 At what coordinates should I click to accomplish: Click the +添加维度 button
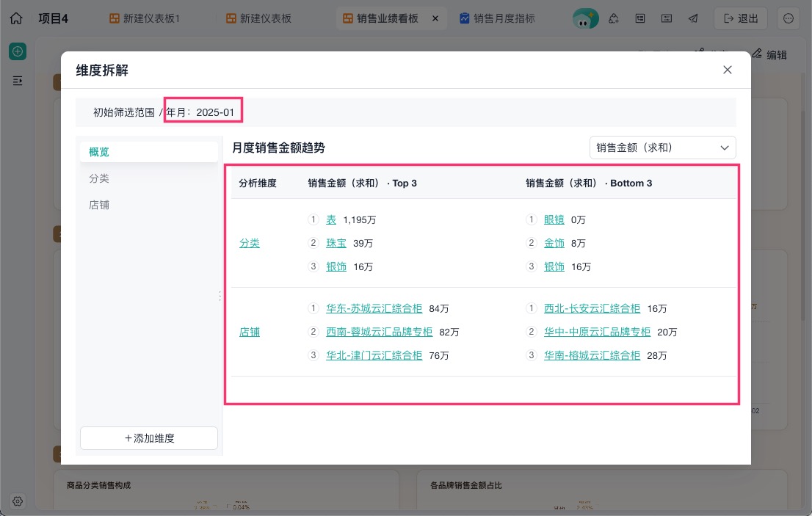(x=149, y=438)
